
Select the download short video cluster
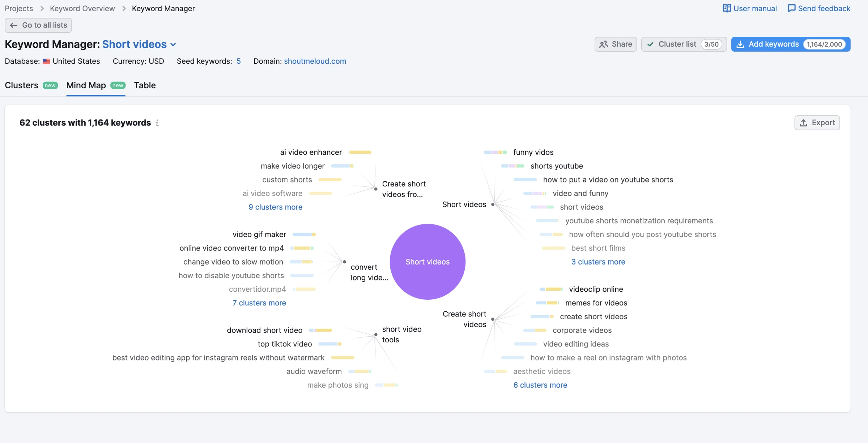tap(265, 330)
